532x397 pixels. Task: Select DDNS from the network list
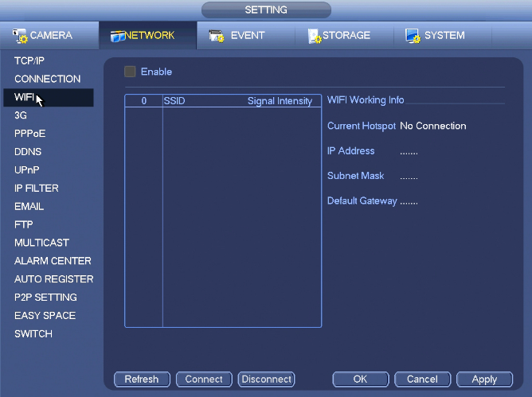(28, 151)
